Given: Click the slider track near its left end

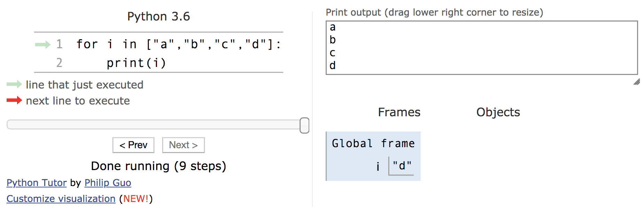Looking at the screenshot, I should pos(21,125).
